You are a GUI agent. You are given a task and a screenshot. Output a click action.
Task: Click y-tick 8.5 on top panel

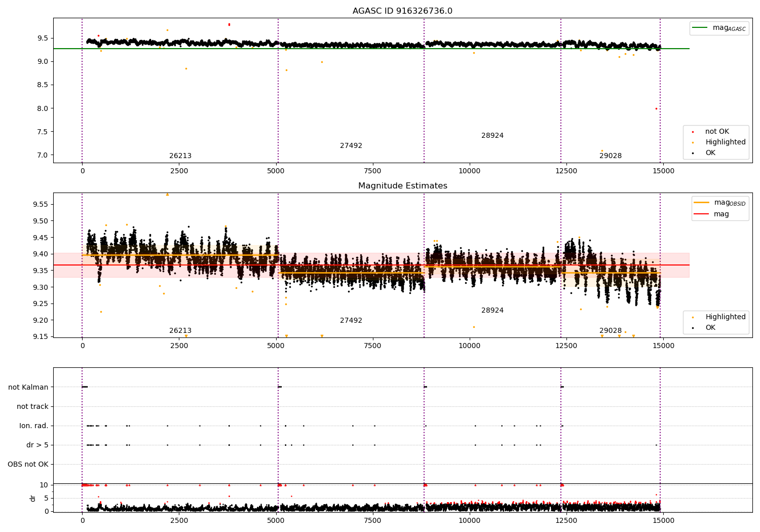43,85
